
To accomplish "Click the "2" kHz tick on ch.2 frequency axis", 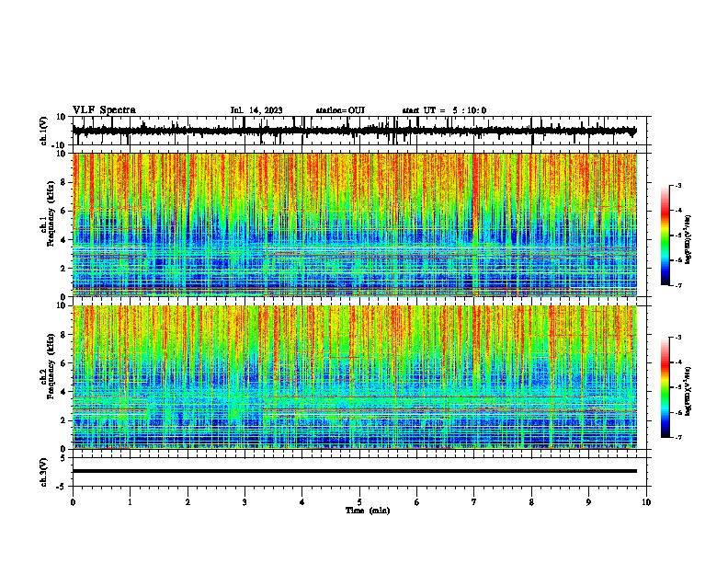I will point(63,420).
